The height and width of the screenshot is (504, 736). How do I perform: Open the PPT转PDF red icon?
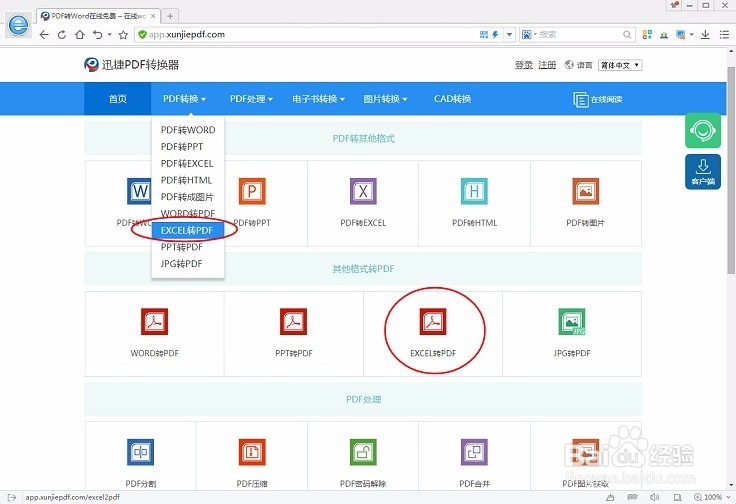tap(293, 321)
